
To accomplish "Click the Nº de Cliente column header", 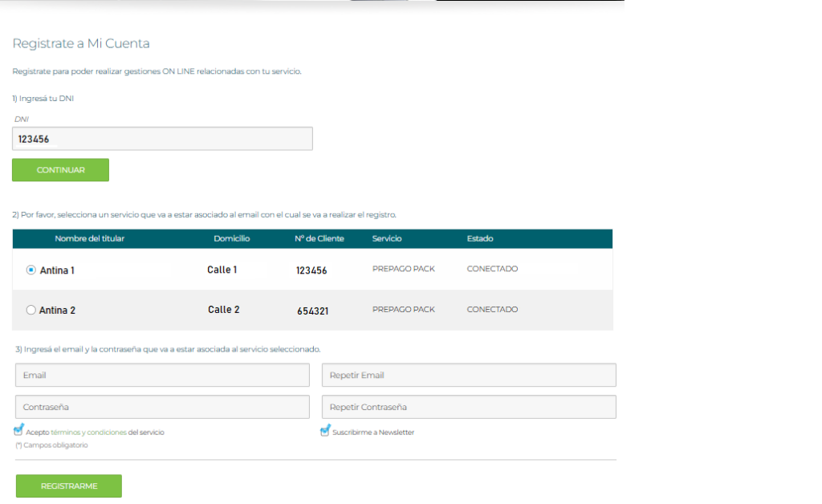I will 319,238.
